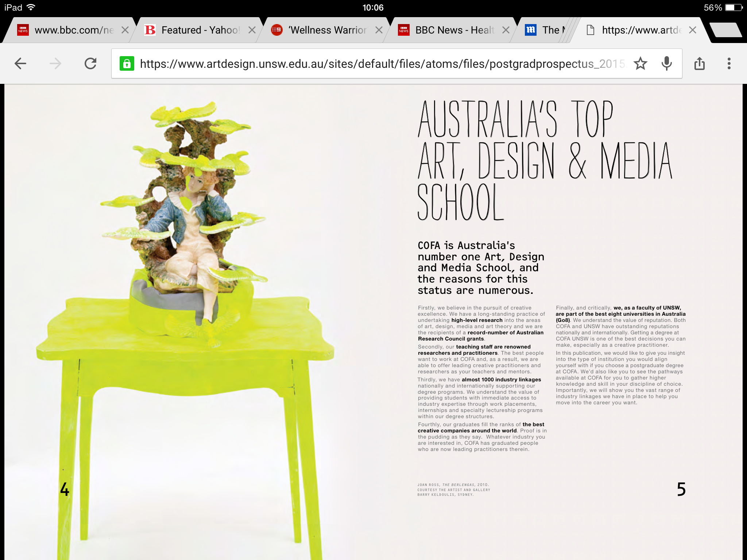Close the www.bbc.com tab
The width and height of the screenshot is (747, 560).
point(125,30)
